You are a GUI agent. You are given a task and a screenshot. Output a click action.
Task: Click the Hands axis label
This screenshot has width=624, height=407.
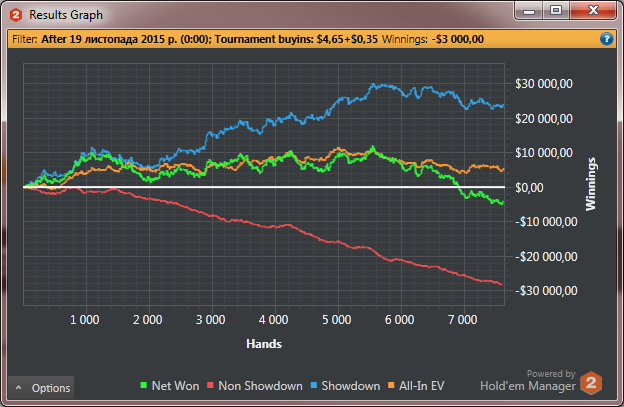pyautogui.click(x=264, y=344)
